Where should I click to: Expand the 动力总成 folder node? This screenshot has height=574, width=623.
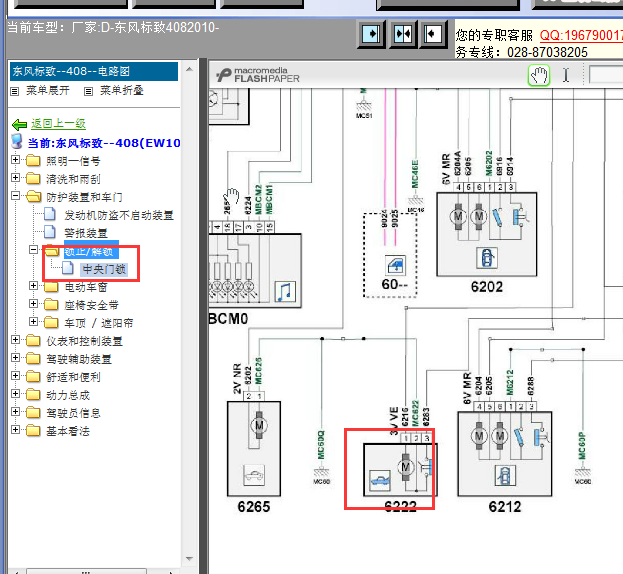coord(15,394)
